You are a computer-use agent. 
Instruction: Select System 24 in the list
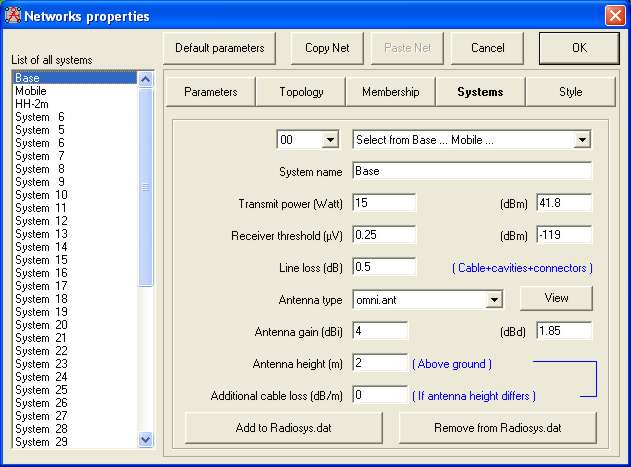(75, 377)
